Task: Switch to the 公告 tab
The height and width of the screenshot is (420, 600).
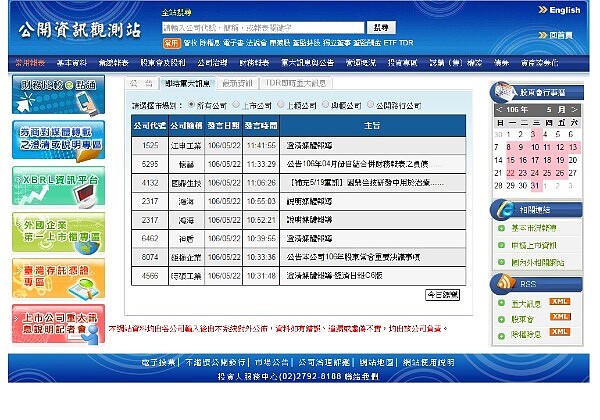Action: (142, 83)
